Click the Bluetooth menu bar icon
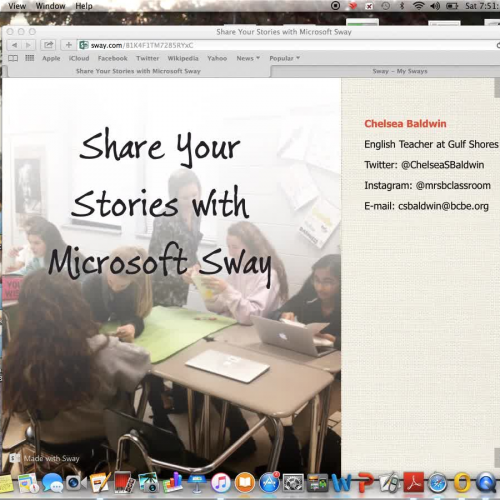This screenshot has height=500, width=500. click(402, 6)
